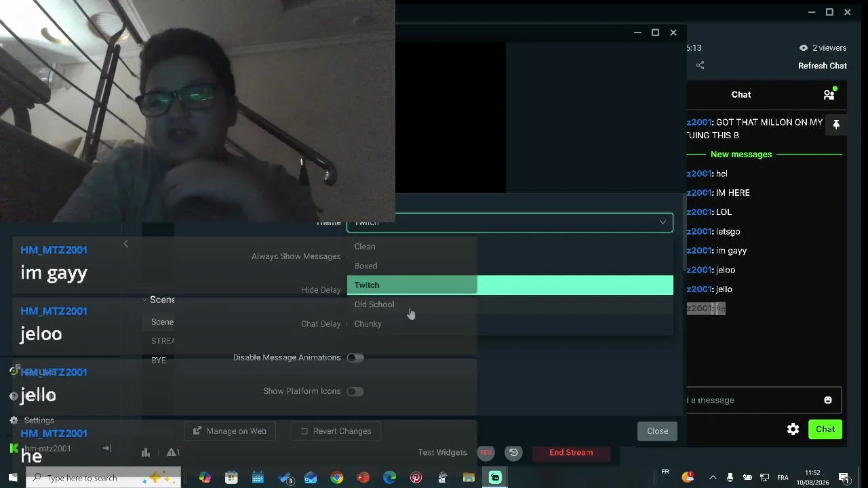Click the Windows taskbar search box

[x=103, y=478]
